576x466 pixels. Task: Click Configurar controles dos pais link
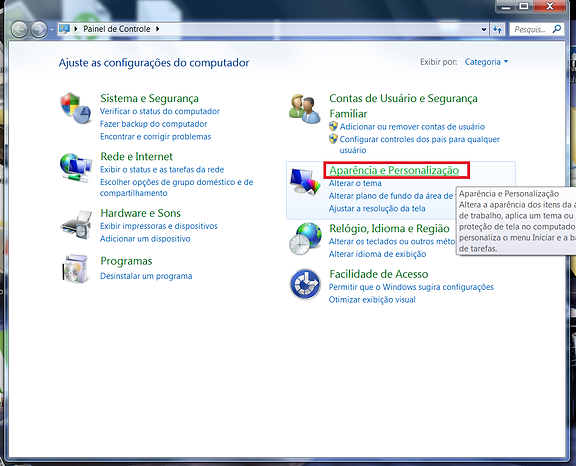(420, 144)
